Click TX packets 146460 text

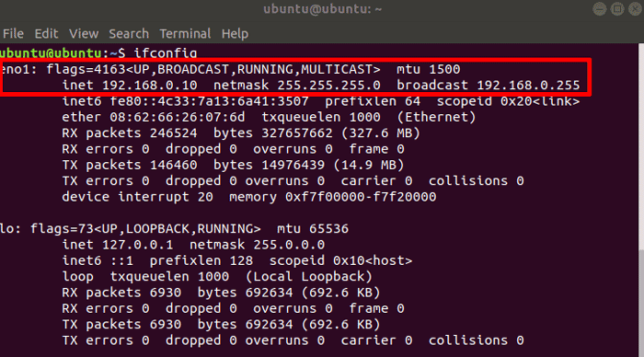tap(130, 165)
